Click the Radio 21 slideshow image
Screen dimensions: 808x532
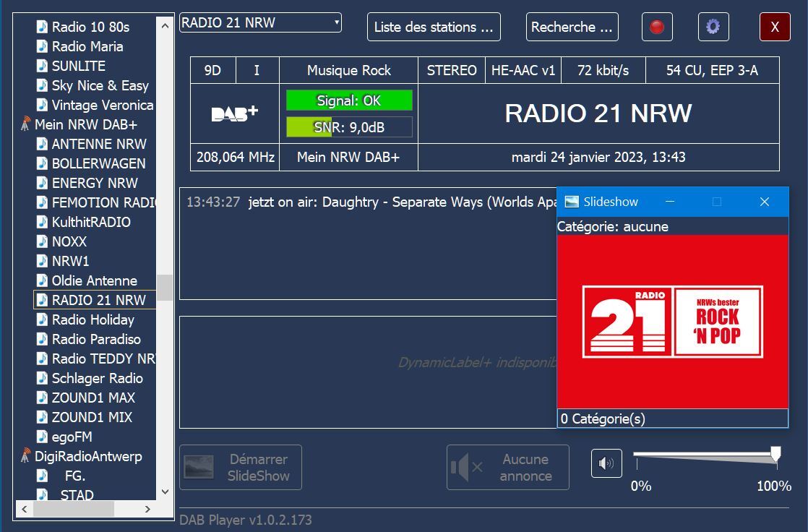[672, 322]
